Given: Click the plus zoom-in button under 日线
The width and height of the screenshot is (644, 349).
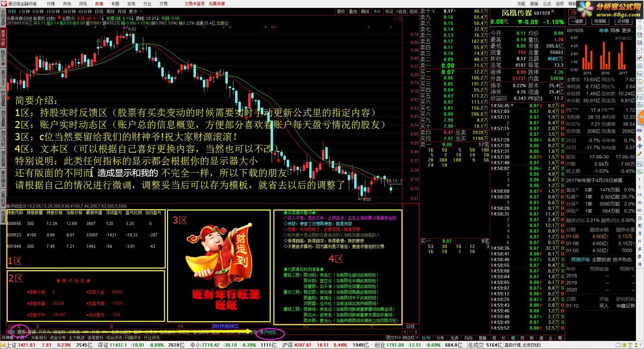Looking at the screenshot, I should pos(405,332).
